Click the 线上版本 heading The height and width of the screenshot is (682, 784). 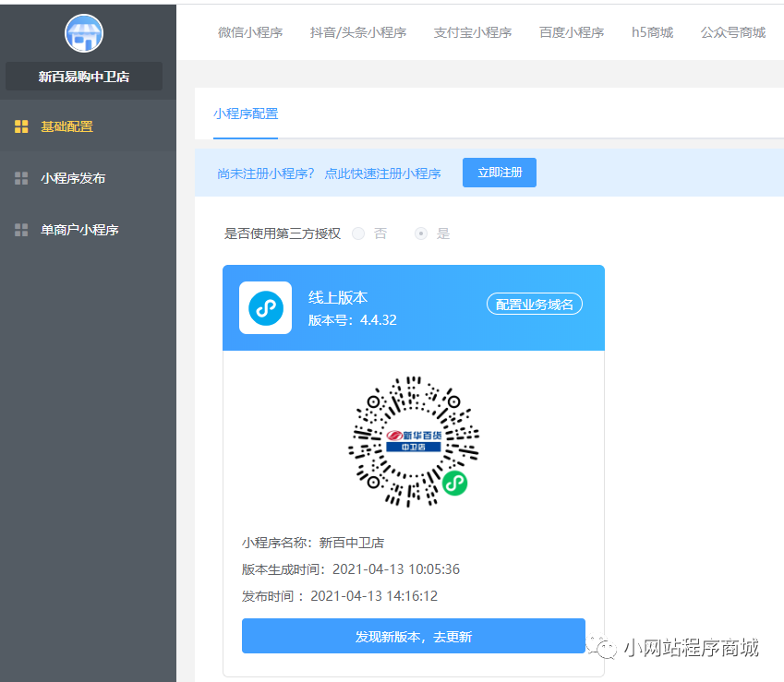click(338, 297)
